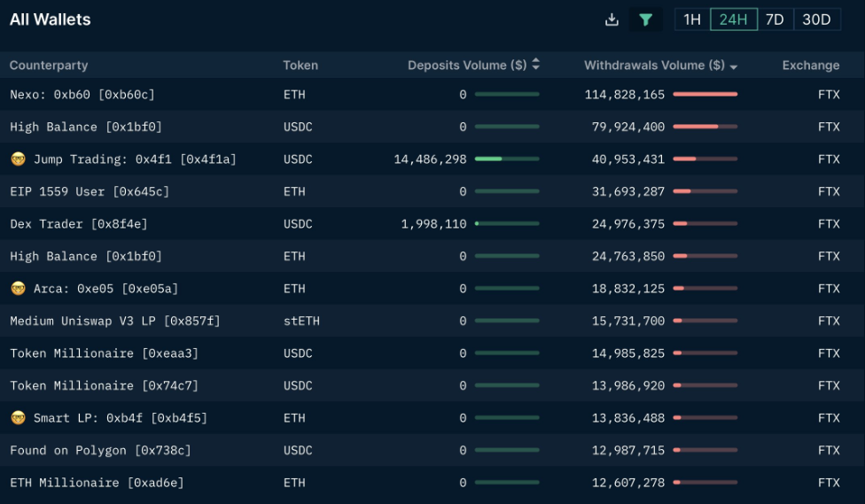Image resolution: width=865 pixels, height=504 pixels.
Task: Sort by Deposits Volume arrows icon
Action: pos(535,64)
